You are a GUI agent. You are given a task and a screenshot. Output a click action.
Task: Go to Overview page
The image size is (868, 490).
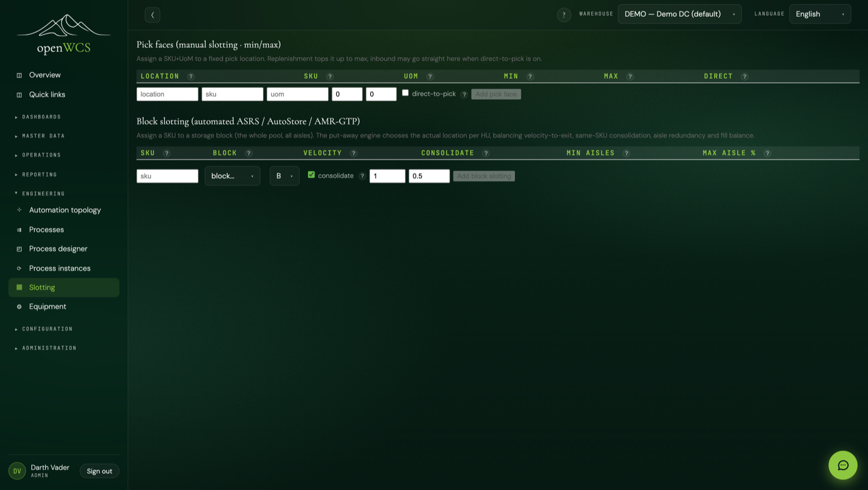click(x=64, y=75)
